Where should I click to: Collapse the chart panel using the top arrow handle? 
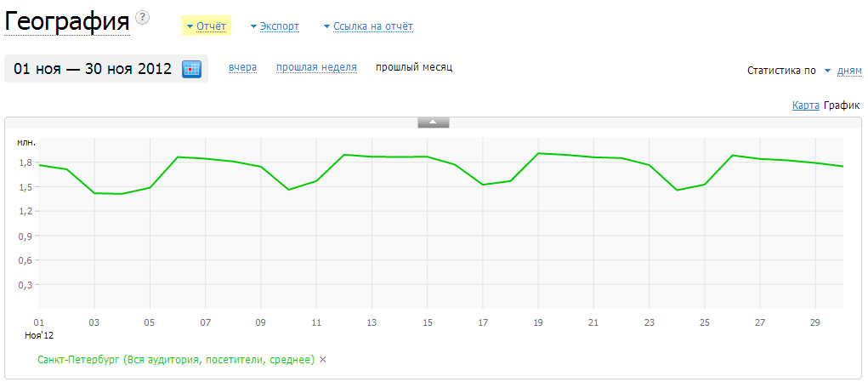(x=434, y=123)
